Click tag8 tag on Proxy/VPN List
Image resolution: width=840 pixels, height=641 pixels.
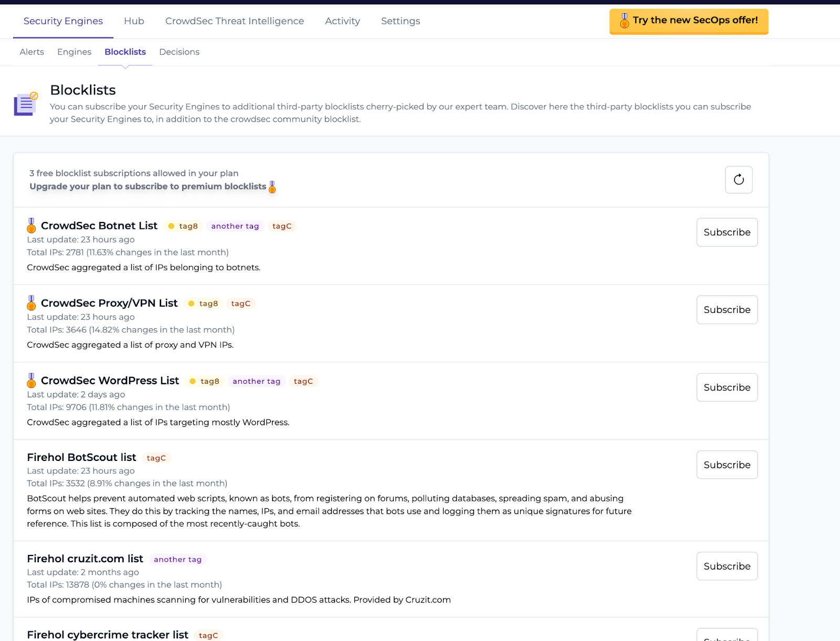(203, 303)
